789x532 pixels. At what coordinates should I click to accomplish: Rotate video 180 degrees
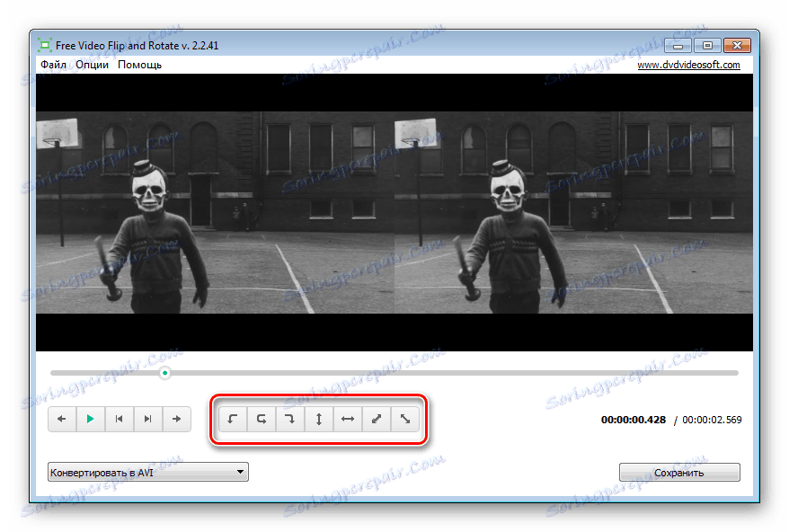[x=262, y=419]
